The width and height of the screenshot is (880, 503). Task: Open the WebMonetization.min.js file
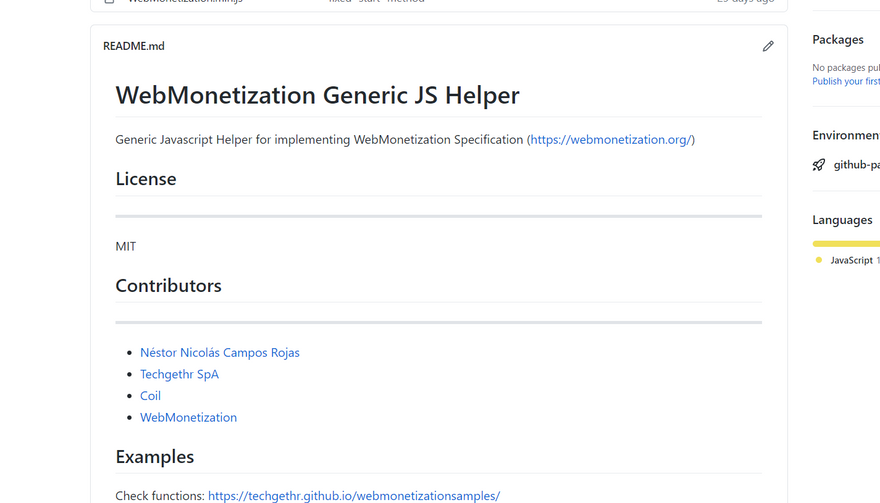tap(185, 2)
